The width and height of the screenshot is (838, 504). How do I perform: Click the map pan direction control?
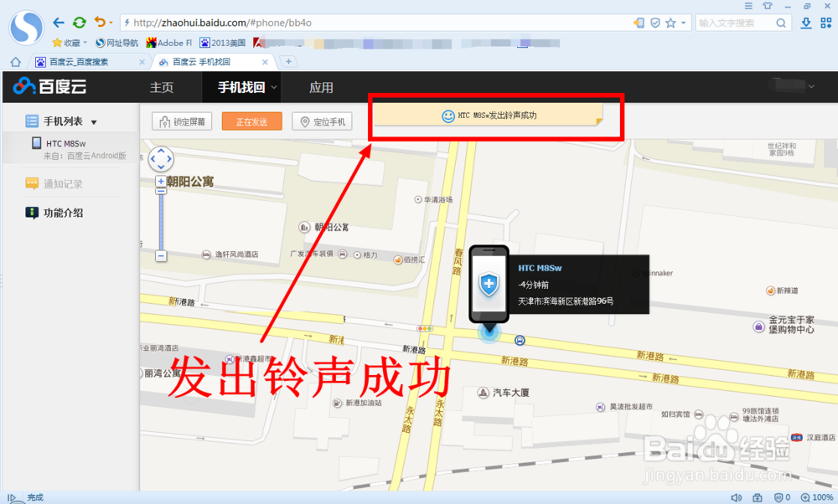pyautogui.click(x=161, y=159)
